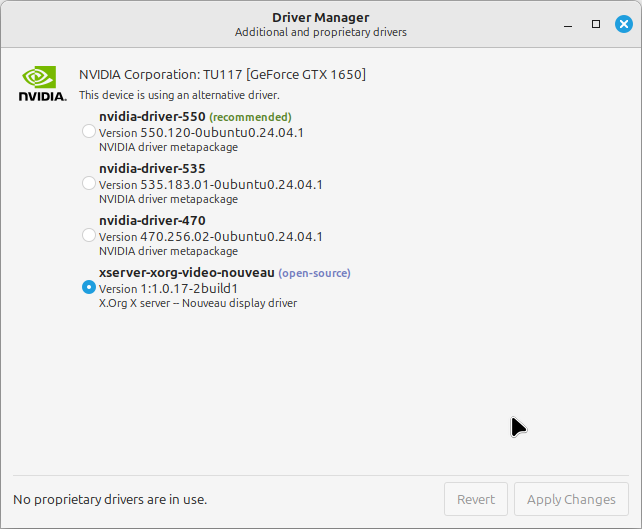Screen dimensions: 642x529
Task: Click NVIDIA driver metapackage under driver-470
Action: tap(168, 251)
